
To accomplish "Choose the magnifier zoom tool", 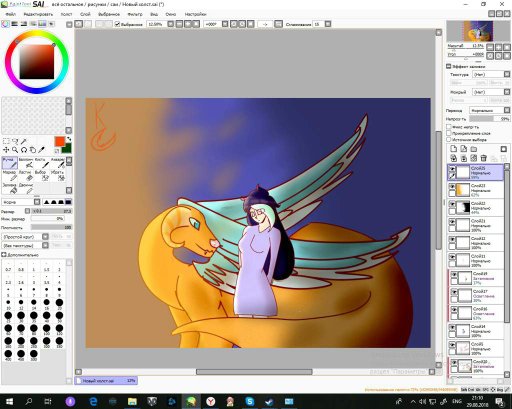I will pos(15,150).
